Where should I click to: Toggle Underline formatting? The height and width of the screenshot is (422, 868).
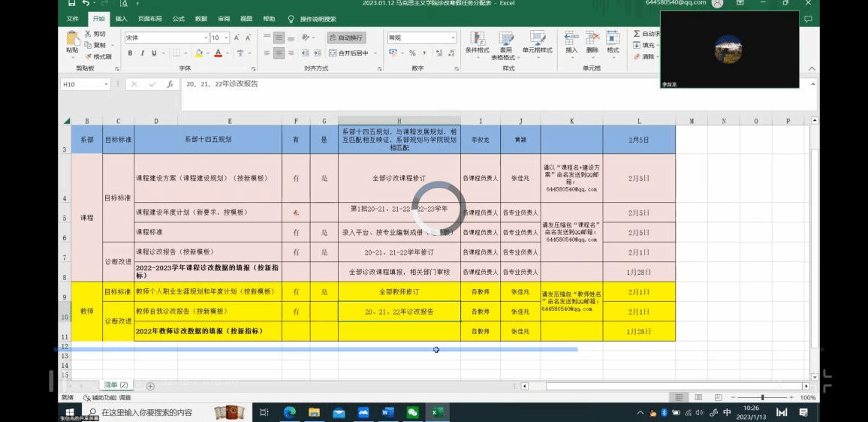[x=154, y=53]
